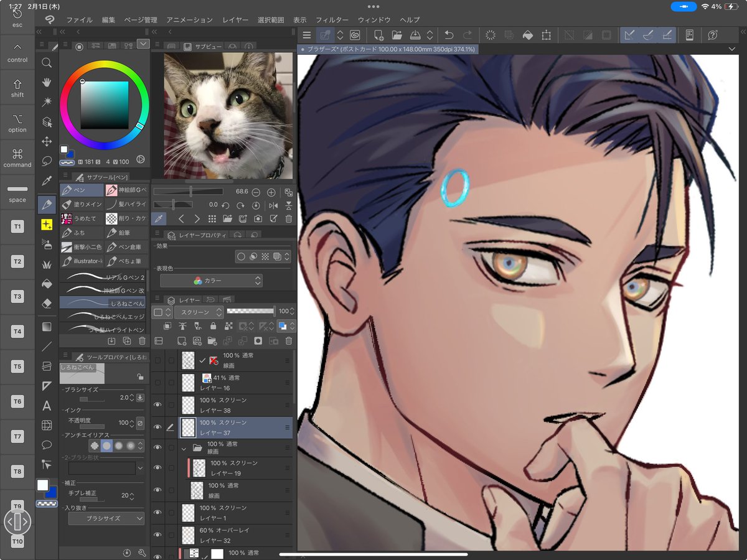Viewport: 747px width, 560px height.
Task: Delete layer via layer panel trash icon
Action: [289, 341]
